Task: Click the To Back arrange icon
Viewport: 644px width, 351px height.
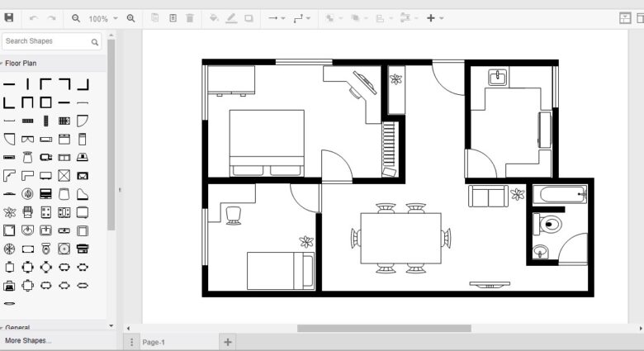Action: point(355,18)
